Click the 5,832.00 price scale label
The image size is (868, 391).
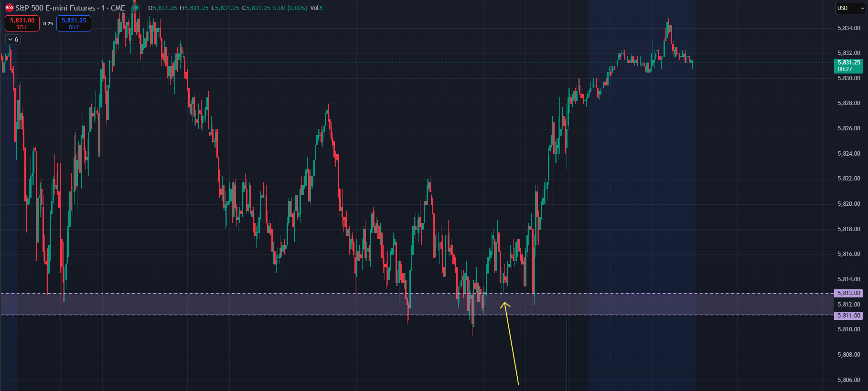pos(849,53)
